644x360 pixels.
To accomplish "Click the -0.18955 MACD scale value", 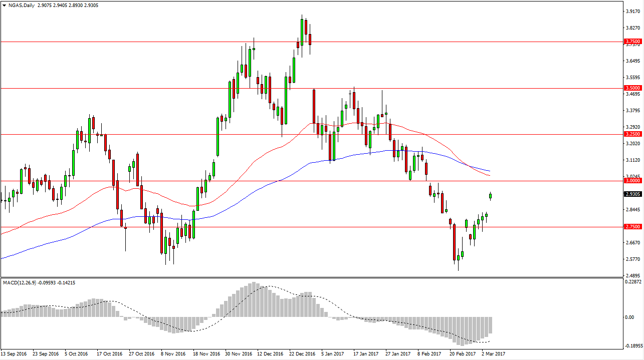I will click(632, 346).
